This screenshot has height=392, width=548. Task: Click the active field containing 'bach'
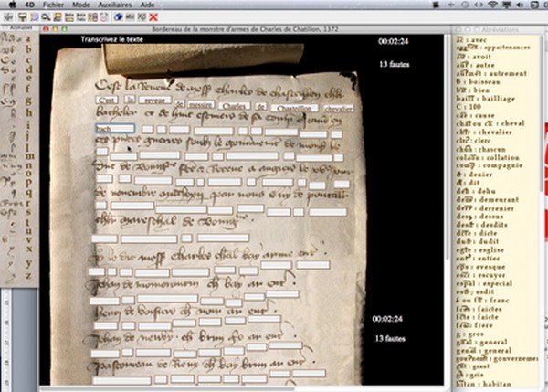click(x=115, y=130)
